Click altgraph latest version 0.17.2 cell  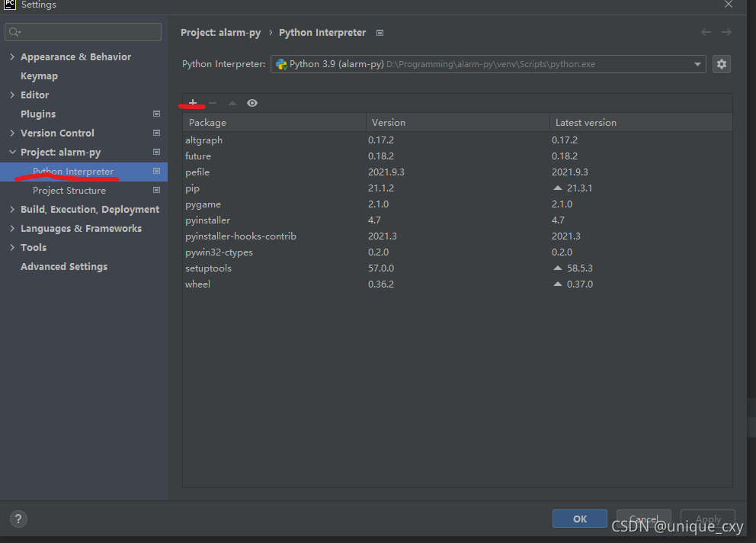[x=565, y=140]
